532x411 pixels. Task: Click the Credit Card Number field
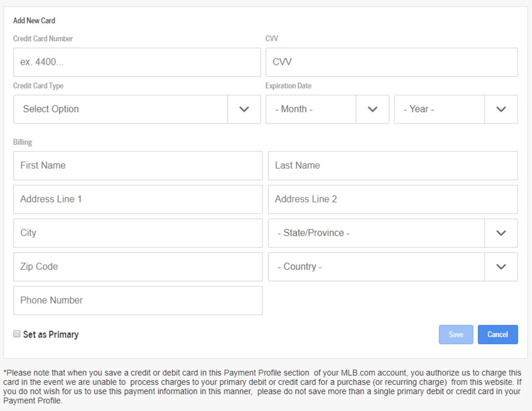pyautogui.click(x=137, y=62)
